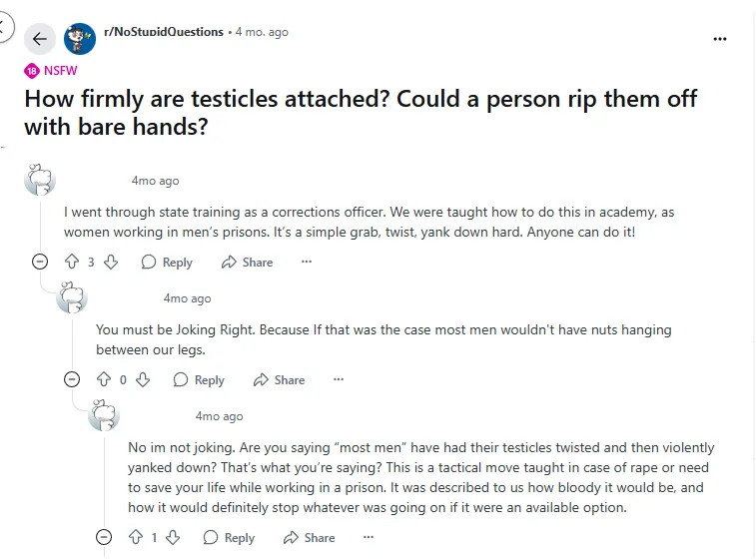This screenshot has height=560, width=756.
Task: Downvote the "You must be Joking" reply
Action: 143,380
